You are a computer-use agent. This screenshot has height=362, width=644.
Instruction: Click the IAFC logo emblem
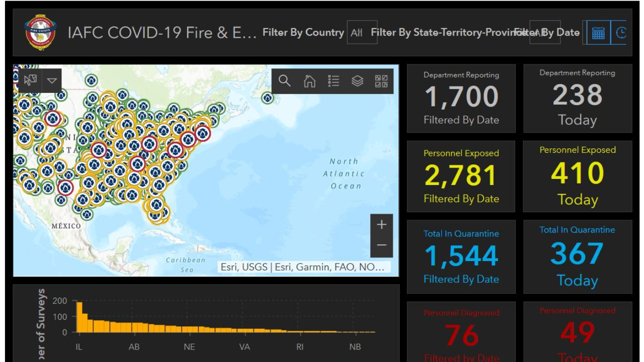click(40, 33)
